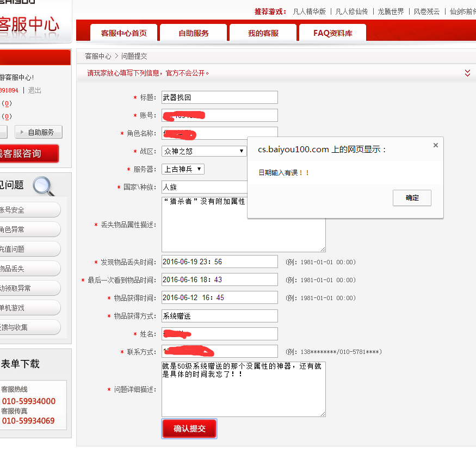Click the 发现物品丢失时间 date field
The height and width of the screenshot is (454, 476).
point(219,262)
